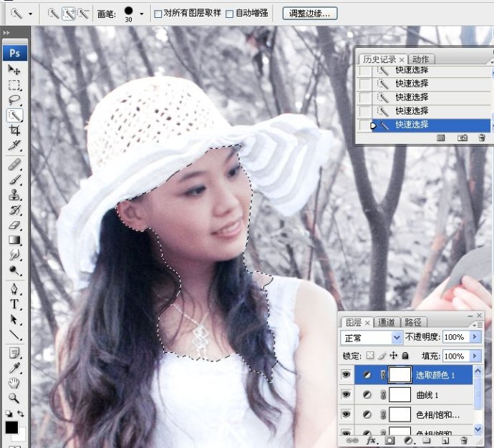Select the Rectangular Marquee tool
Image resolution: width=494 pixels, height=448 pixels.
14,85
